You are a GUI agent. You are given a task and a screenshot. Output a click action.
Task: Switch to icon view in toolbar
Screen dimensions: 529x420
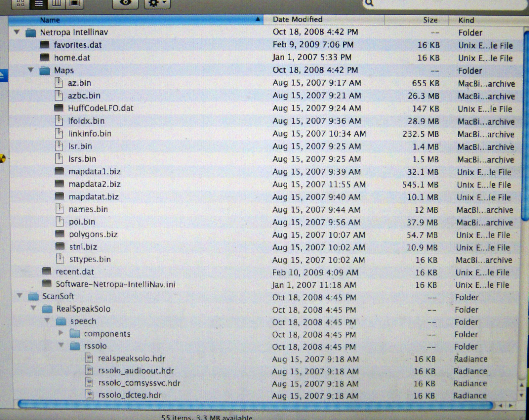(20, 4)
